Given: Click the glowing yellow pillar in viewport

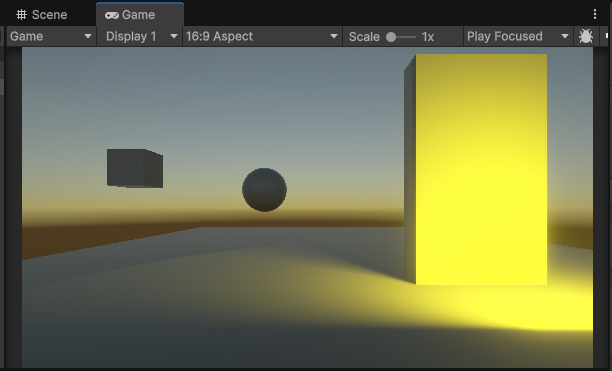Looking at the screenshot, I should coord(475,169).
